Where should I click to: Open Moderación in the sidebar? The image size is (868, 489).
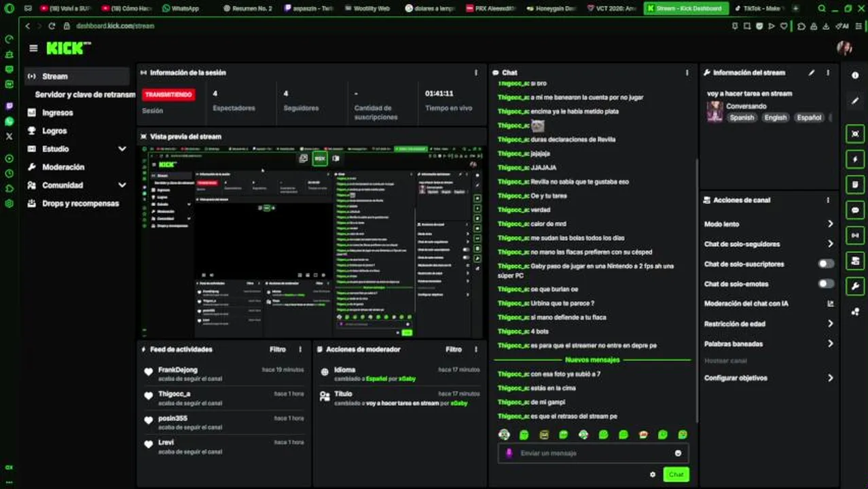[63, 167]
